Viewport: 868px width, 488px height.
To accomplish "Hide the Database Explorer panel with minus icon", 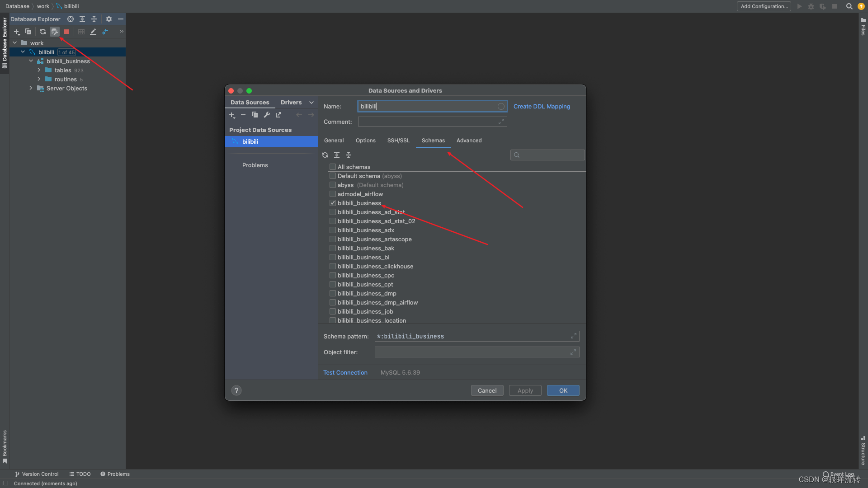I will click(x=121, y=19).
